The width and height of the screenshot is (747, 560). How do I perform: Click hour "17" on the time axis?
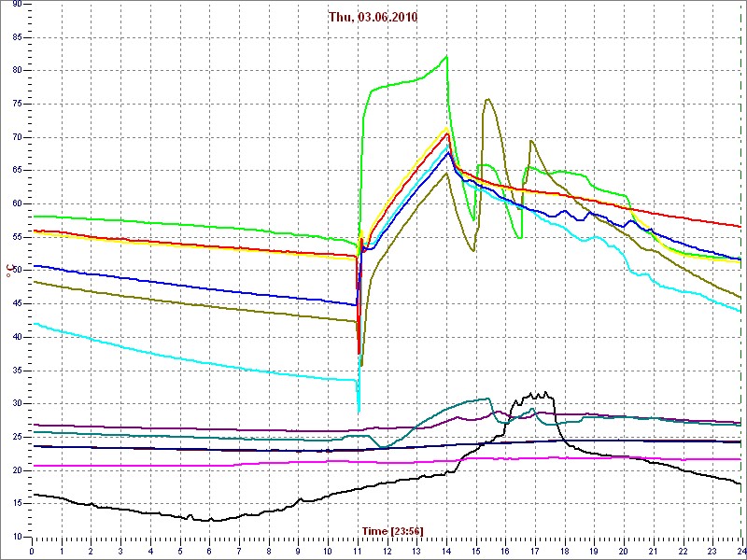[534, 552]
